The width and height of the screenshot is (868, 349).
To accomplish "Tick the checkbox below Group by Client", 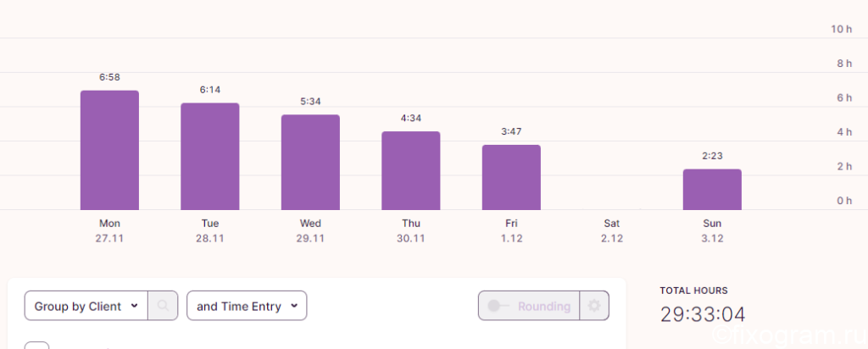I will tap(36, 346).
